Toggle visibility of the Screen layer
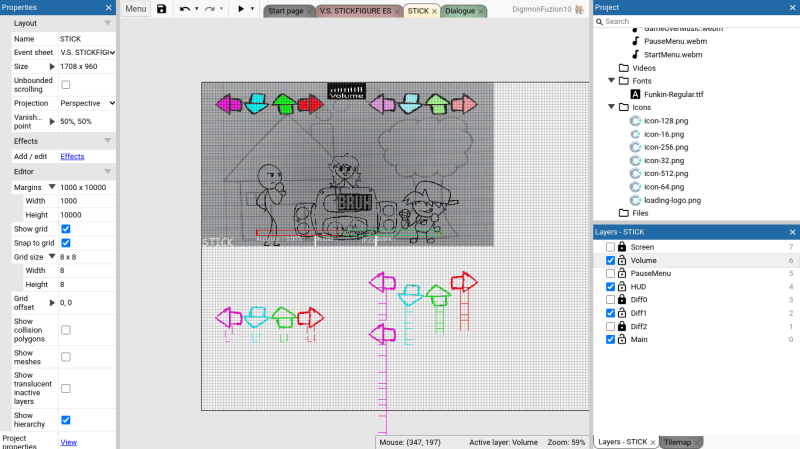The width and height of the screenshot is (800, 449). click(x=610, y=247)
